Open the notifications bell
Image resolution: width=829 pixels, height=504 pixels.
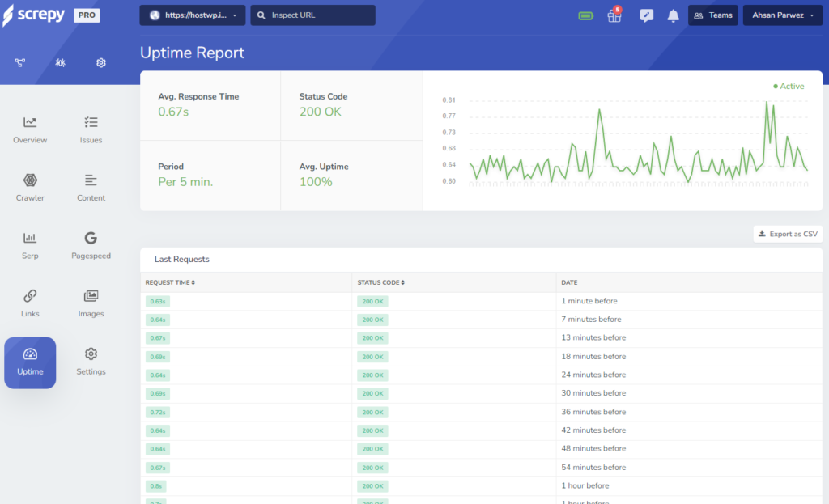tap(673, 15)
